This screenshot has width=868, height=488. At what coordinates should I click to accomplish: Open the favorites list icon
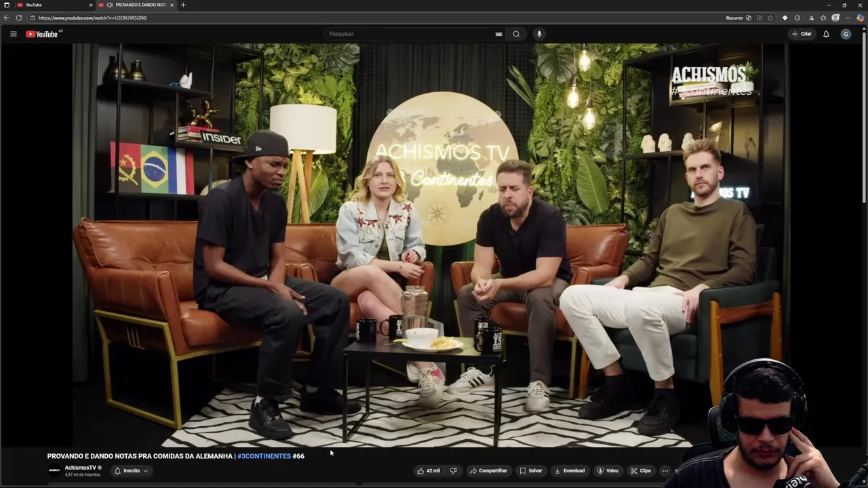click(823, 18)
